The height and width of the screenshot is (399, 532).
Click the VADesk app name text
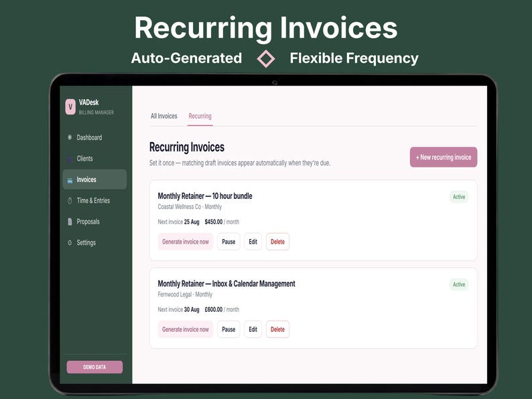click(x=89, y=102)
